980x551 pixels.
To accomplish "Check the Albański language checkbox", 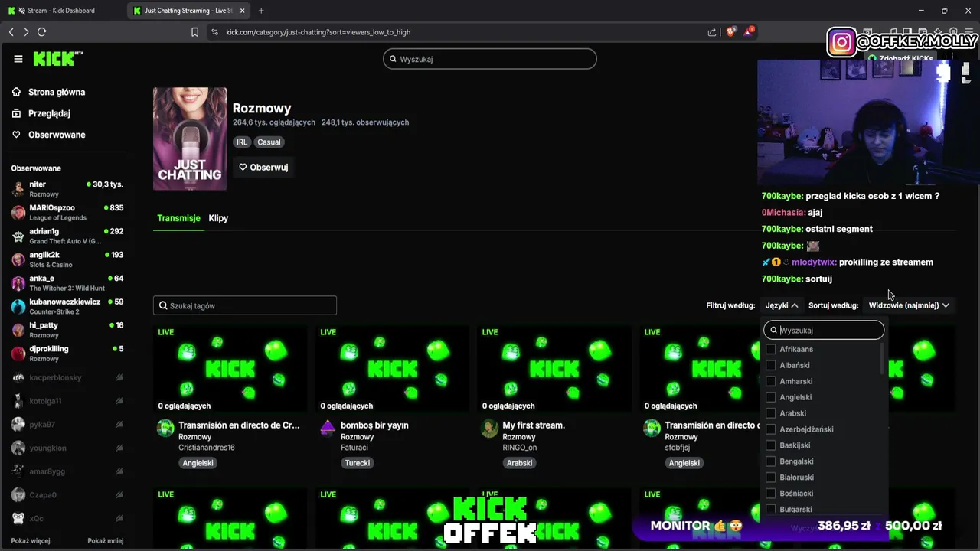I will point(771,365).
